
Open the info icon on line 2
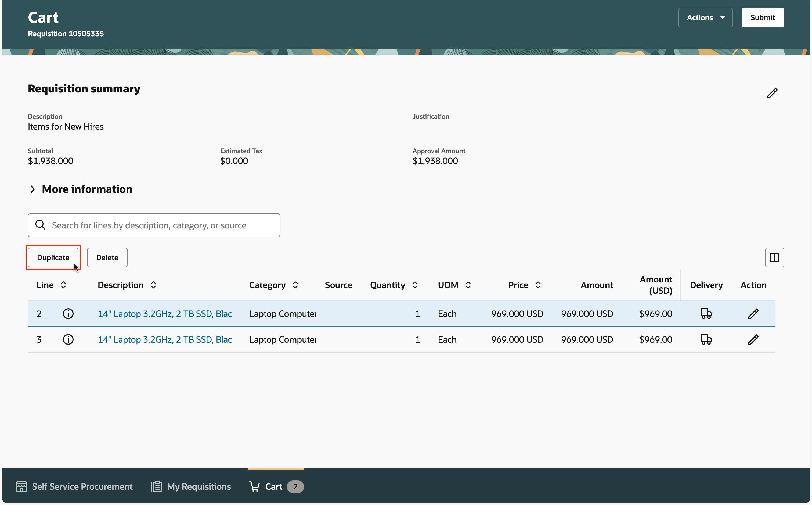coord(68,314)
